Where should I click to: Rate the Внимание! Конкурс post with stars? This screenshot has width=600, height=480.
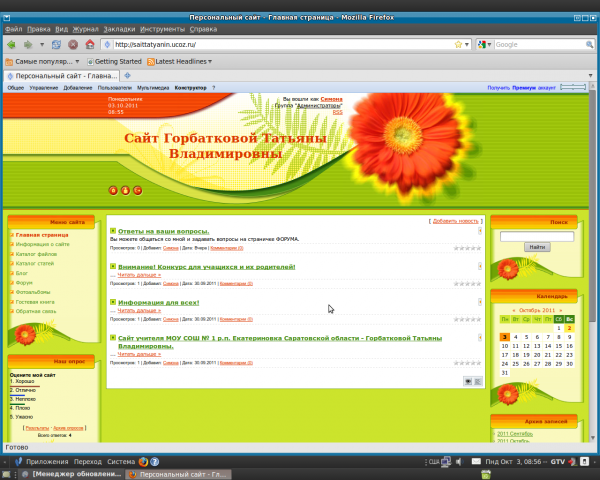[467, 284]
